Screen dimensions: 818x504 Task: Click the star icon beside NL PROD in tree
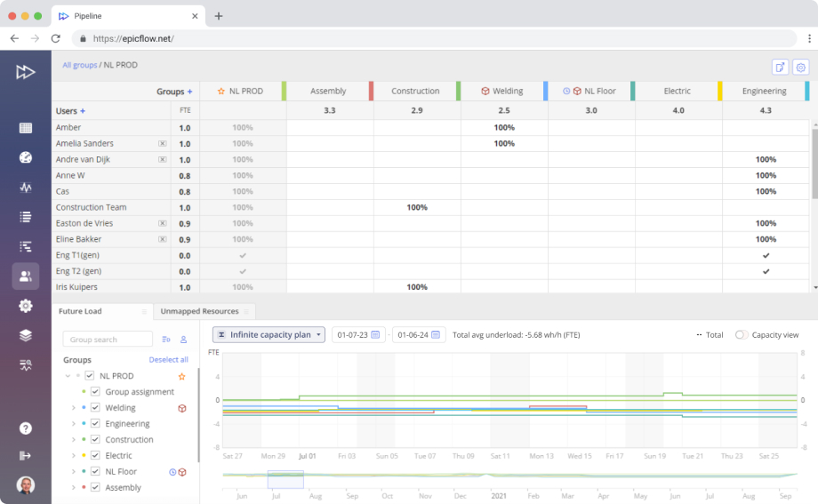[181, 377]
